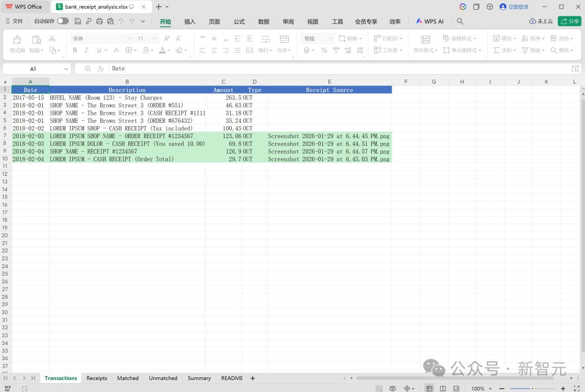Switch to the Unmatched sheet tab
Image resolution: width=585 pixels, height=392 pixels.
point(163,378)
